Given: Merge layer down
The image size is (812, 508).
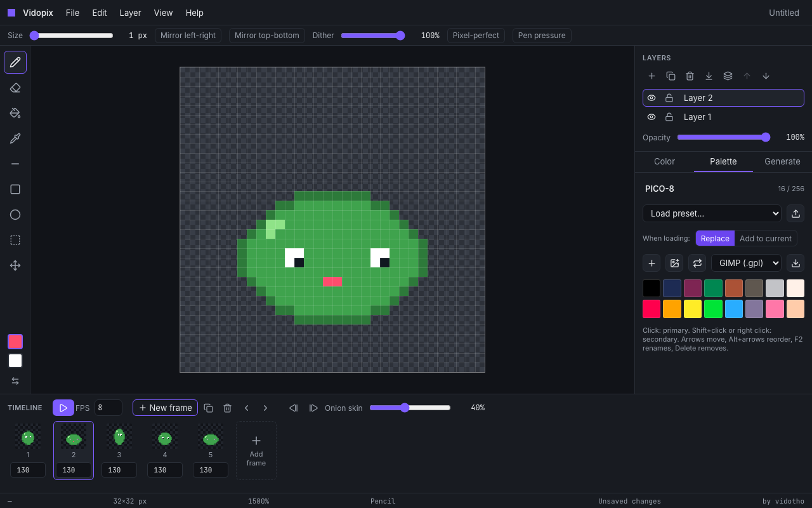Looking at the screenshot, I should 709,76.
